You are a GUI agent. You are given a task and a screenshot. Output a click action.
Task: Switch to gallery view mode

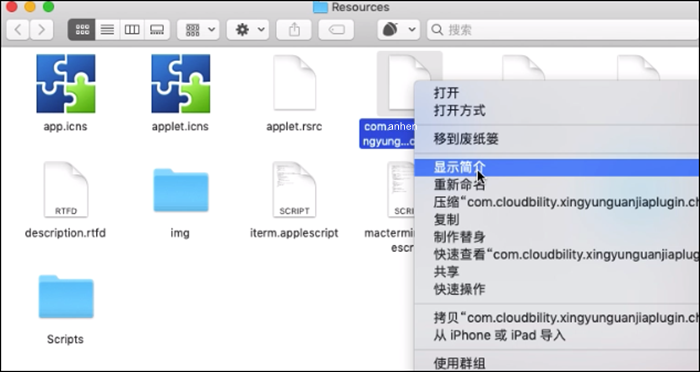(157, 30)
